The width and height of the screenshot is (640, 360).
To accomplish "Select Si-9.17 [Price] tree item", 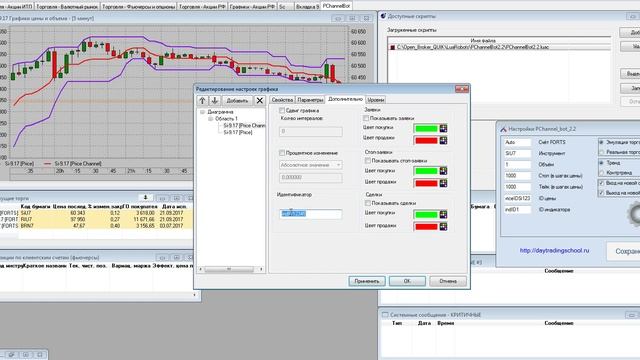I will click(238, 132).
